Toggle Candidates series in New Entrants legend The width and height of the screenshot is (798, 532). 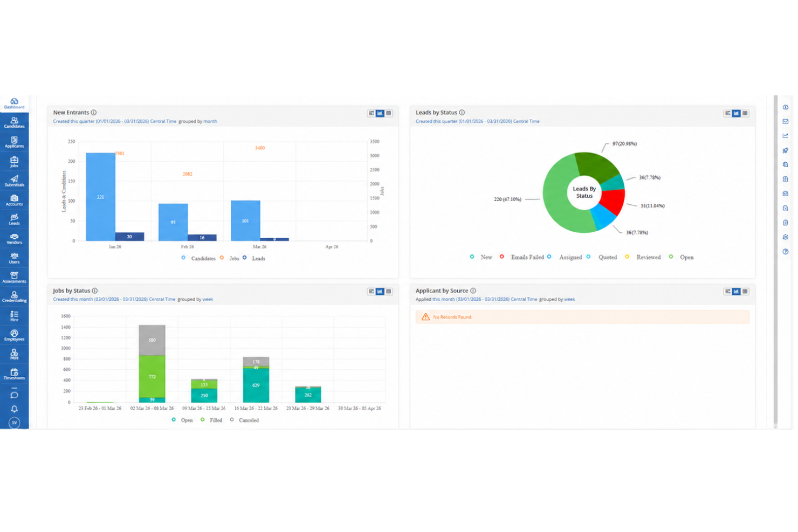pyautogui.click(x=198, y=258)
